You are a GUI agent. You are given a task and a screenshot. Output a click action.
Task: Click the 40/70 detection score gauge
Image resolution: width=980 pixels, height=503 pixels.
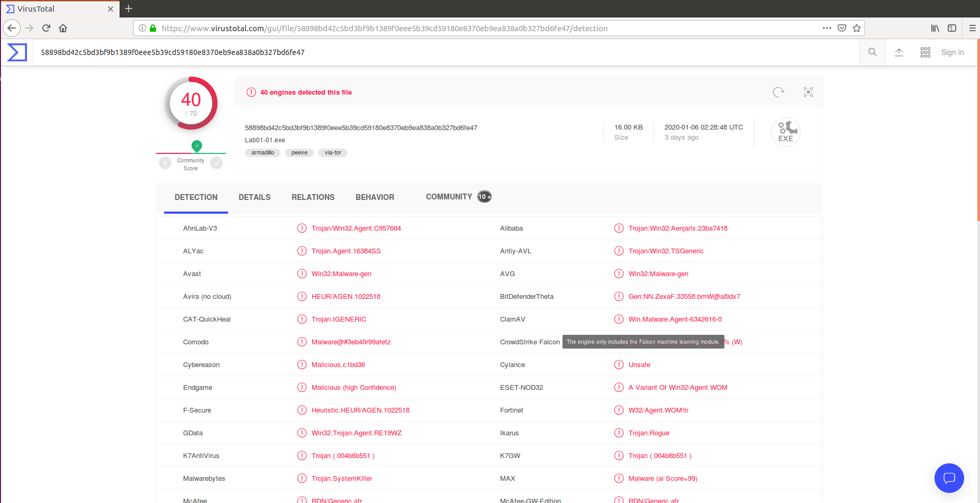(x=191, y=103)
